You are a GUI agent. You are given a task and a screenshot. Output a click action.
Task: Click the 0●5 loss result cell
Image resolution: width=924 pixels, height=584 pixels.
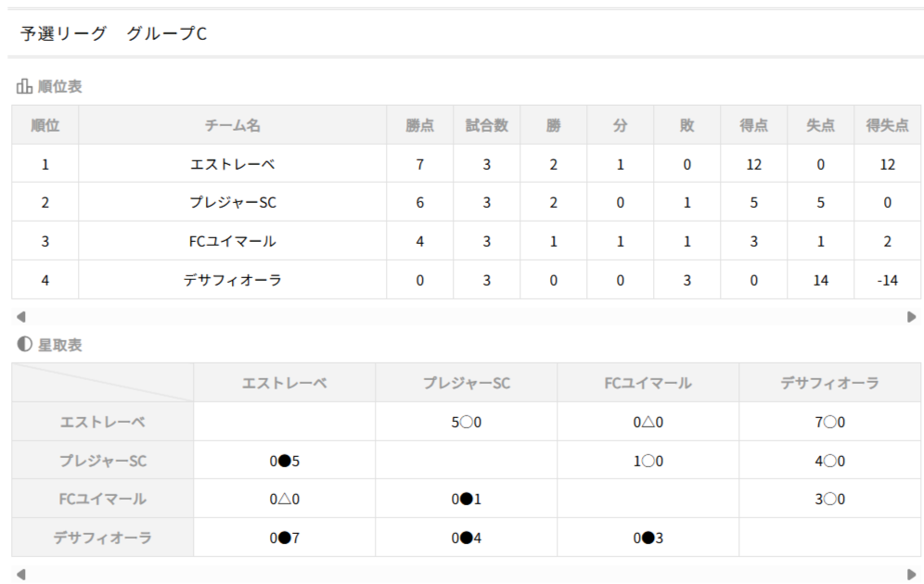284,461
